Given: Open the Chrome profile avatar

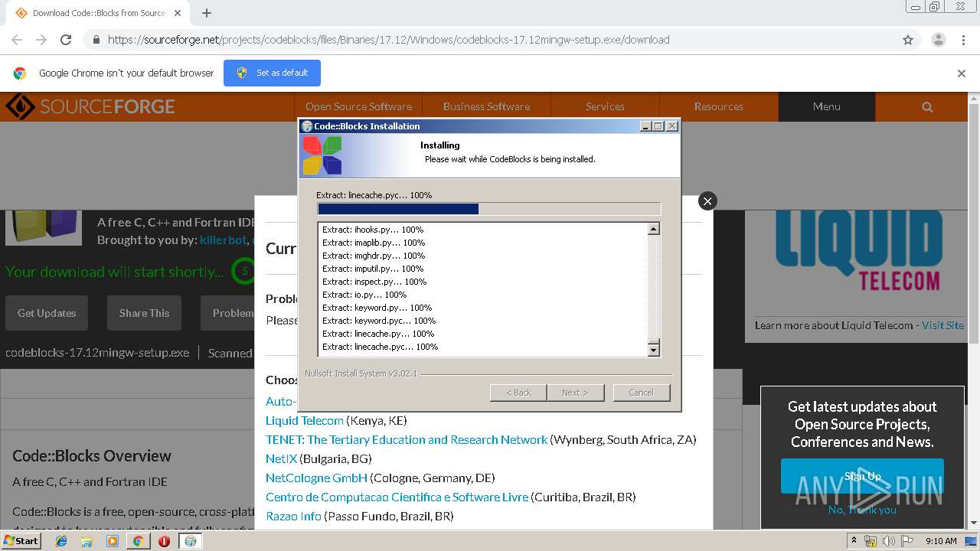Looking at the screenshot, I should click(x=938, y=40).
